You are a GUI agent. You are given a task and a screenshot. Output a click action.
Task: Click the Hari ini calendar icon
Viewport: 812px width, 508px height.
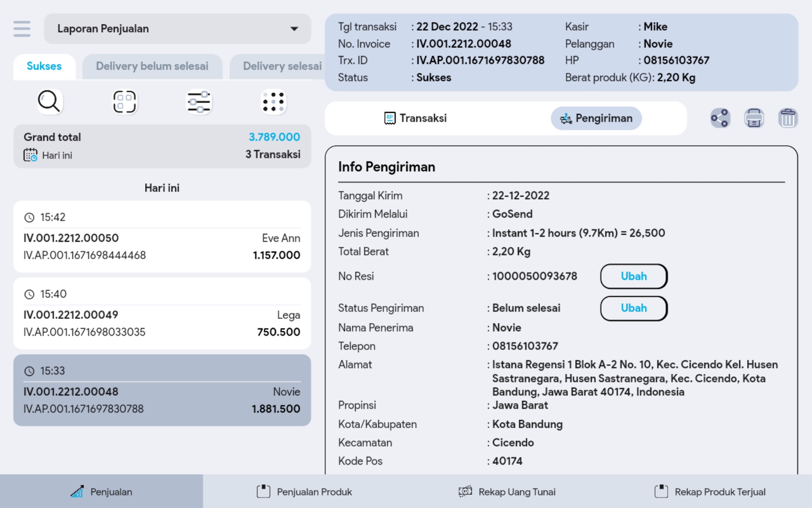31,155
